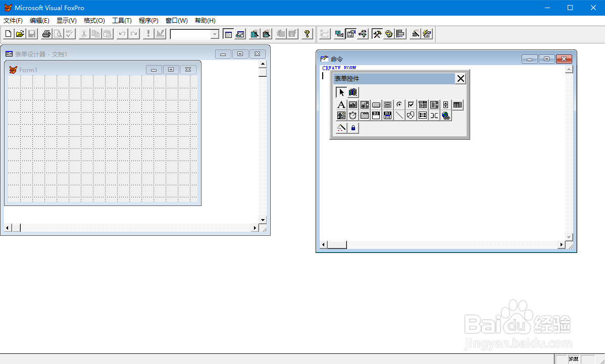The height and width of the screenshot is (364, 605).
Task: Open the 工具(T) menu
Action: click(122, 21)
